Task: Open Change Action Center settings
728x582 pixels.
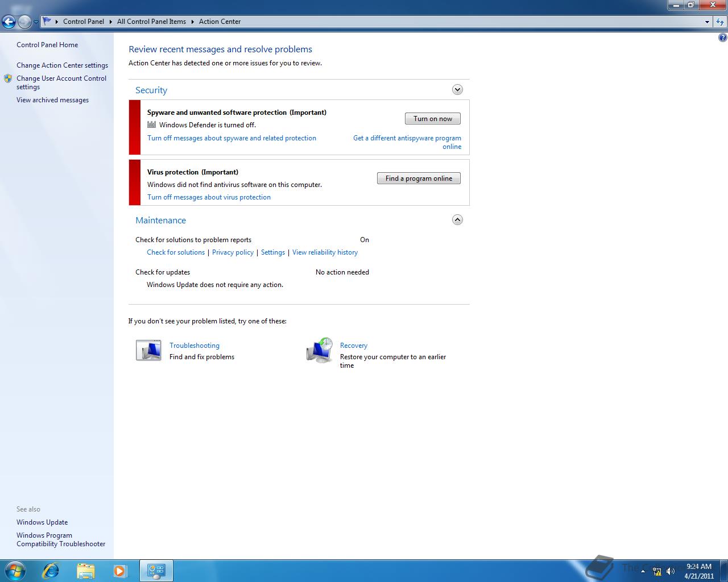Action: click(62, 65)
